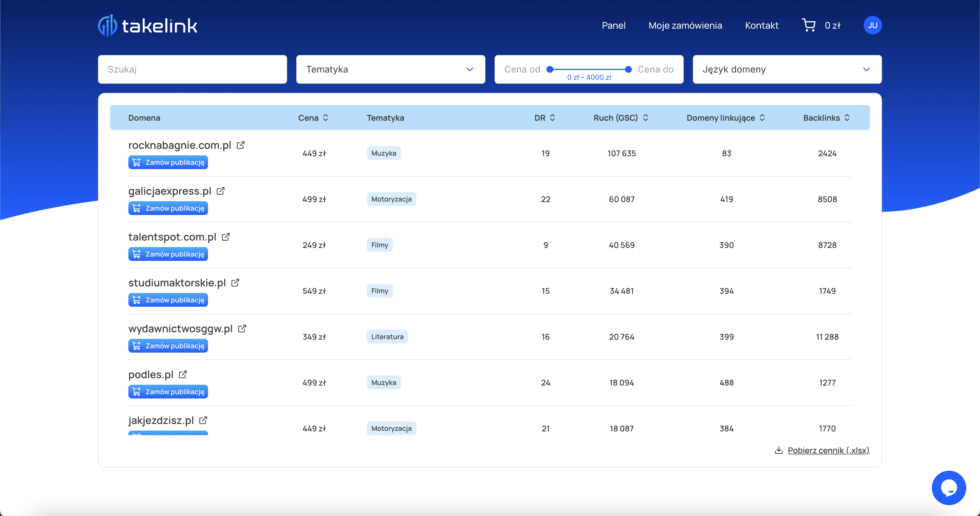Click the Domena column header
Screen dimensions: 980x516
coord(144,118)
